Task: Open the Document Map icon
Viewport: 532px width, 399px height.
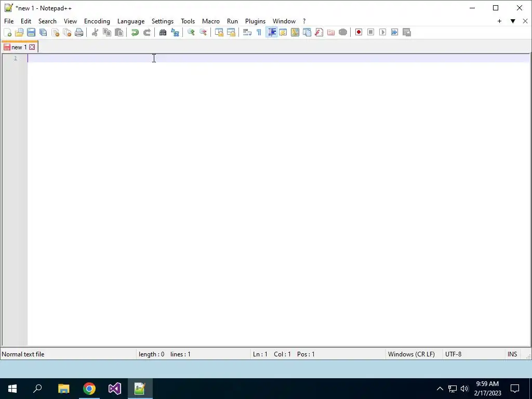Action: [x=295, y=32]
